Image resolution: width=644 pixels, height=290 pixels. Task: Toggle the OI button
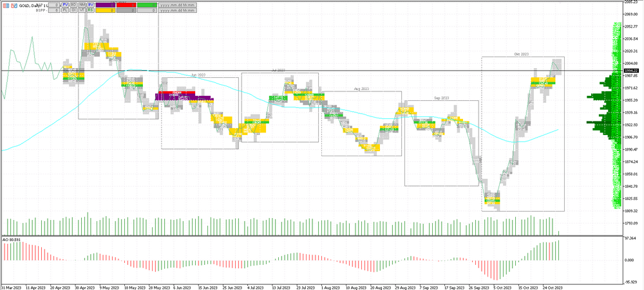(73, 10)
